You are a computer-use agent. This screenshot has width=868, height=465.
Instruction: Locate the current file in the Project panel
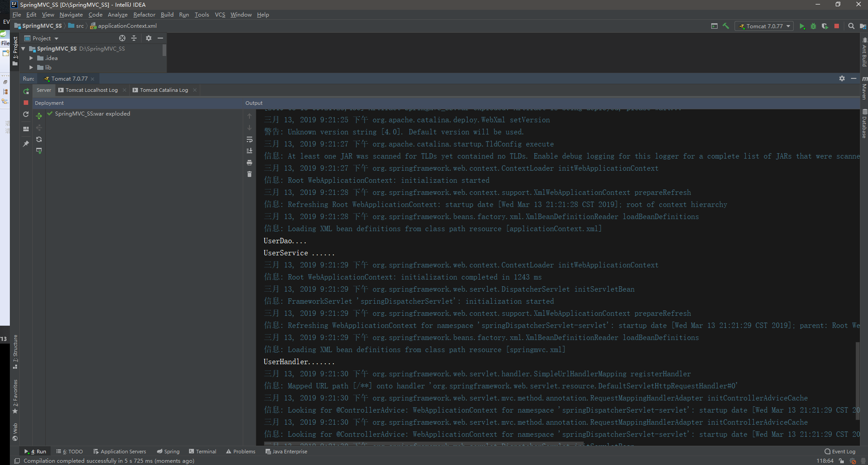click(x=122, y=39)
